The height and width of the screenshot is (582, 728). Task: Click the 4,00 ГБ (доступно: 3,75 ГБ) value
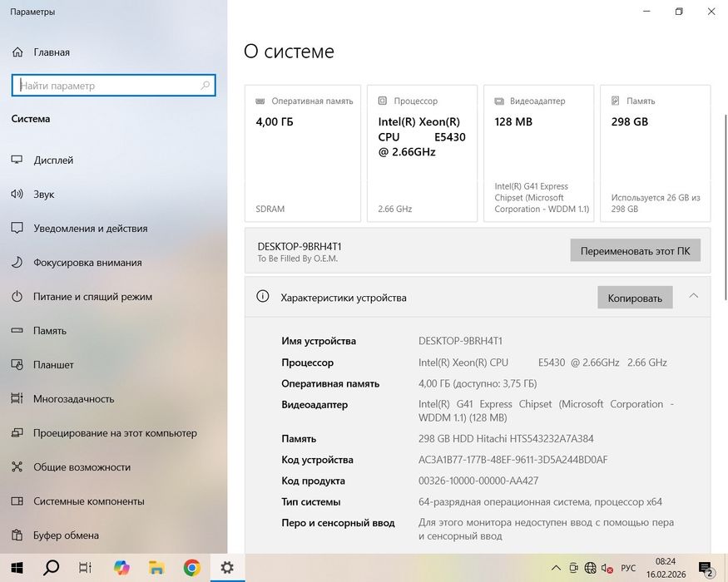pos(478,383)
